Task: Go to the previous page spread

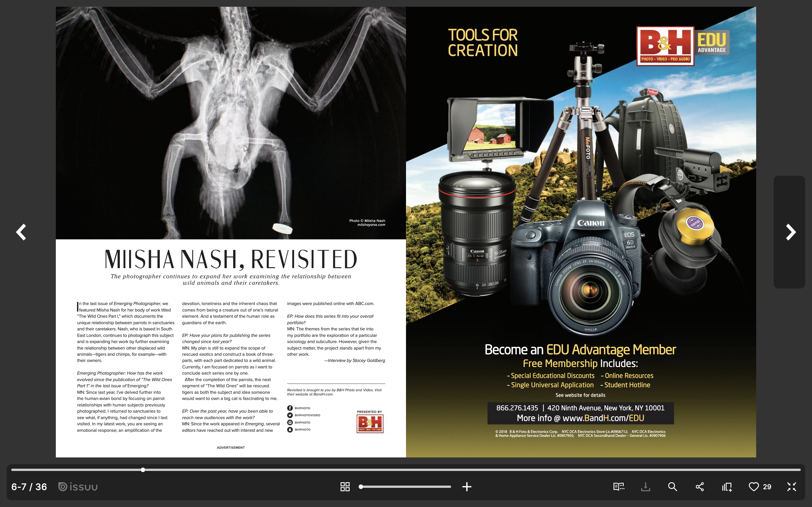Action: tap(21, 232)
